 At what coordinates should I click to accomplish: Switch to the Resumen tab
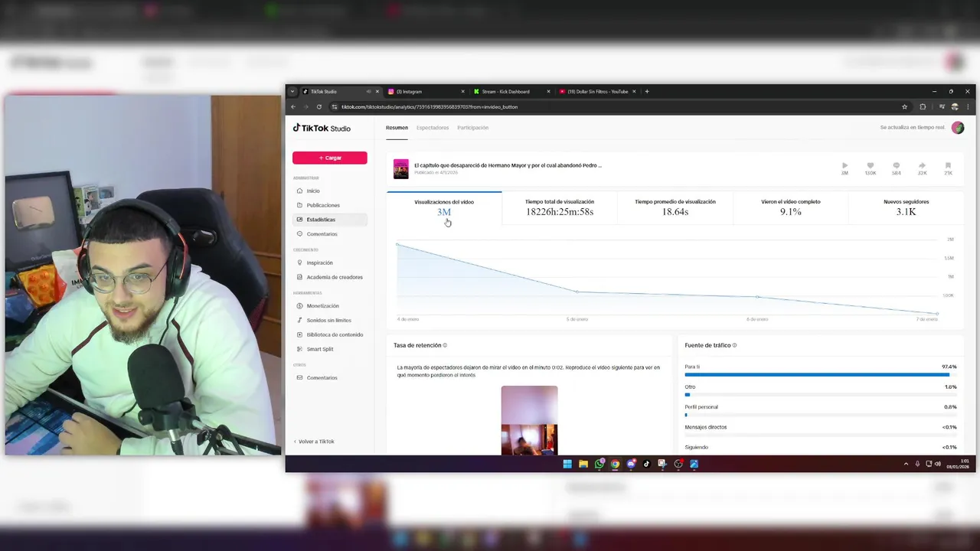[397, 128]
